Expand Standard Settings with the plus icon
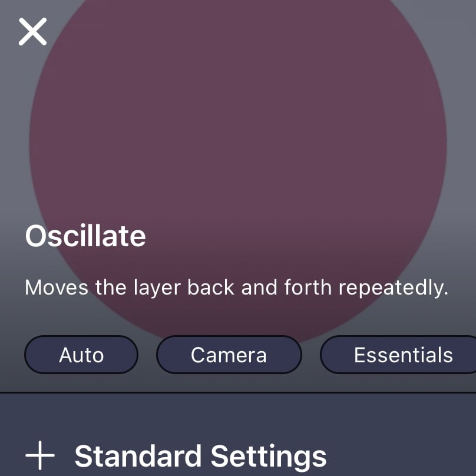This screenshot has width=476, height=476. [x=41, y=457]
